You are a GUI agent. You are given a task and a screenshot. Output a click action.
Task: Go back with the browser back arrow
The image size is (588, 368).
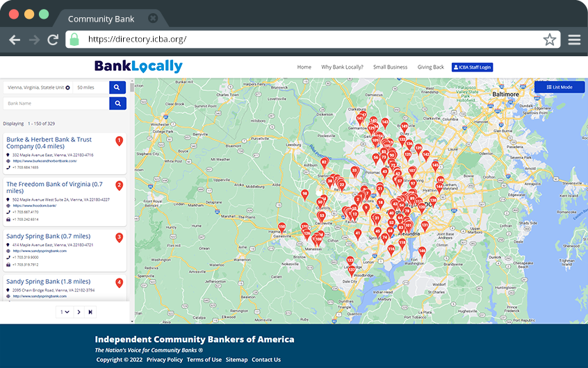coord(15,40)
